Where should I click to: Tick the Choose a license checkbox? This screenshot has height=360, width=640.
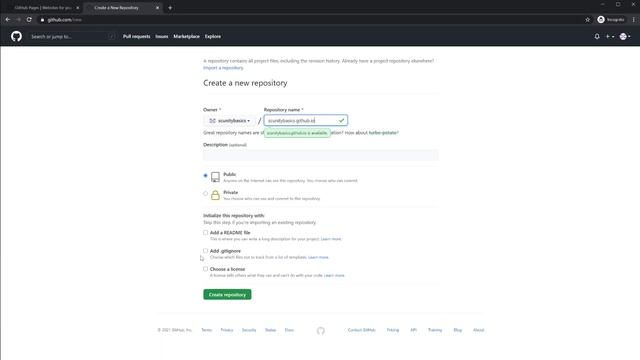click(205, 269)
